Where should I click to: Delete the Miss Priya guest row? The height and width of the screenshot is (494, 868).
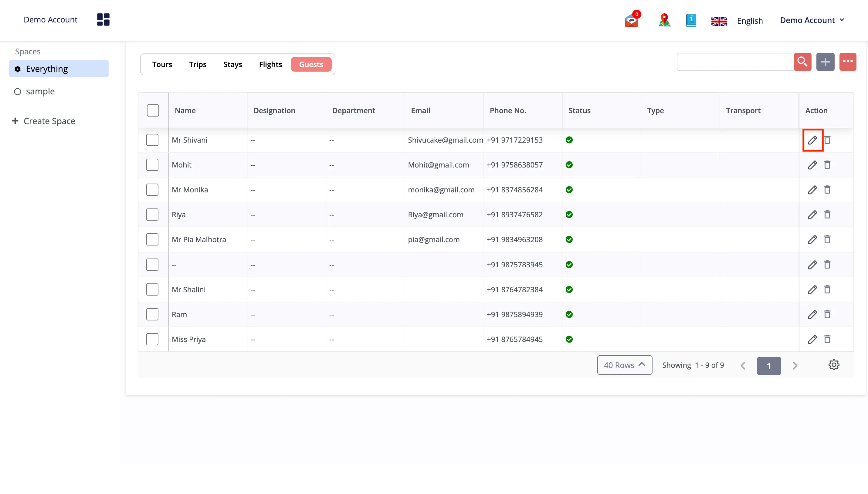tap(827, 339)
